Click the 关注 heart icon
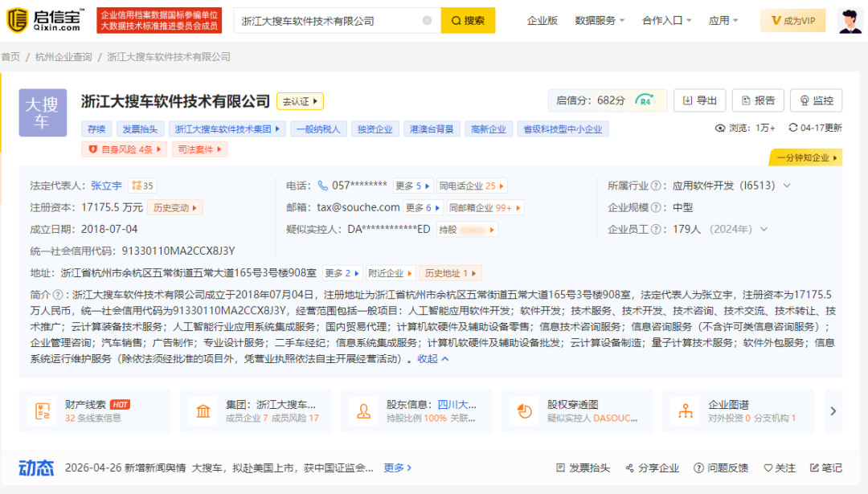Viewport: 868px width, 494px height. [768, 468]
